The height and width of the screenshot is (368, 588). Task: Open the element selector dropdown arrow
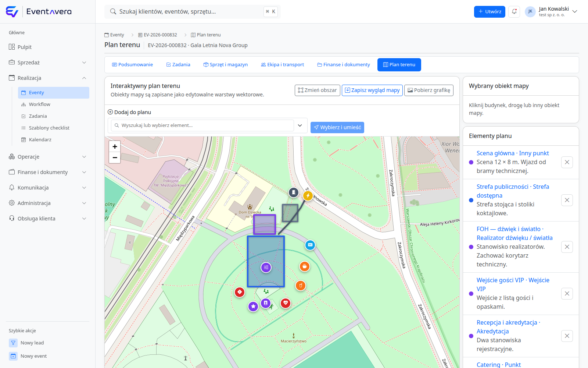pos(300,125)
